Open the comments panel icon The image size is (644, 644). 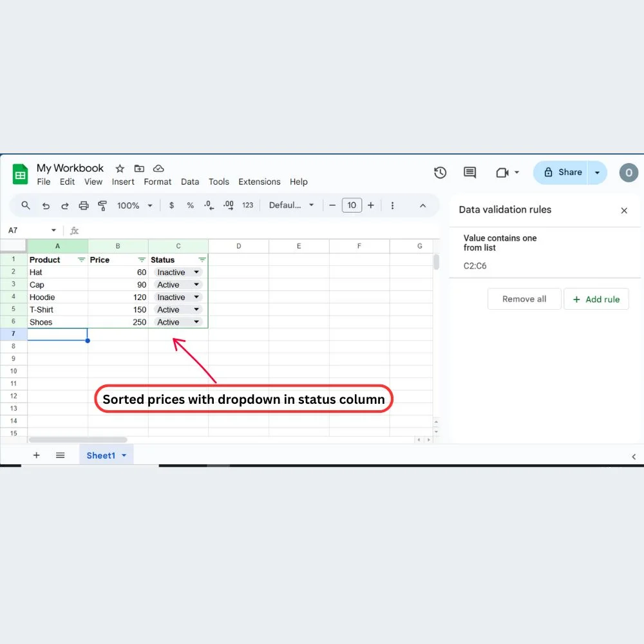(469, 173)
